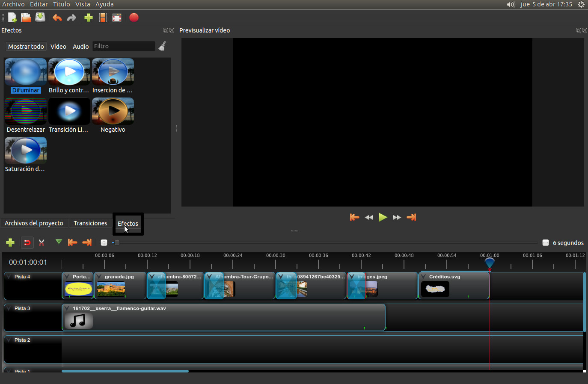
Task: Select the Transición Li... effect
Action: pos(69,115)
